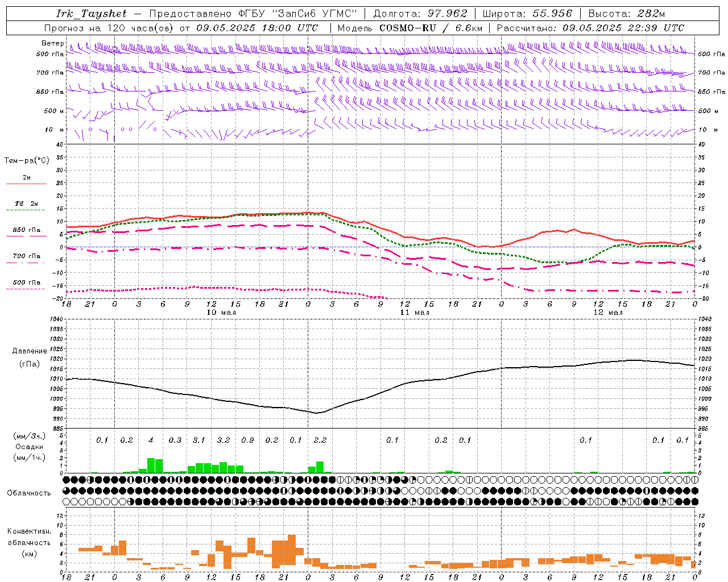Click the 3-hour precipitation value 2.2
Image resolution: width=728 pixels, height=582 pixels.
click(320, 440)
